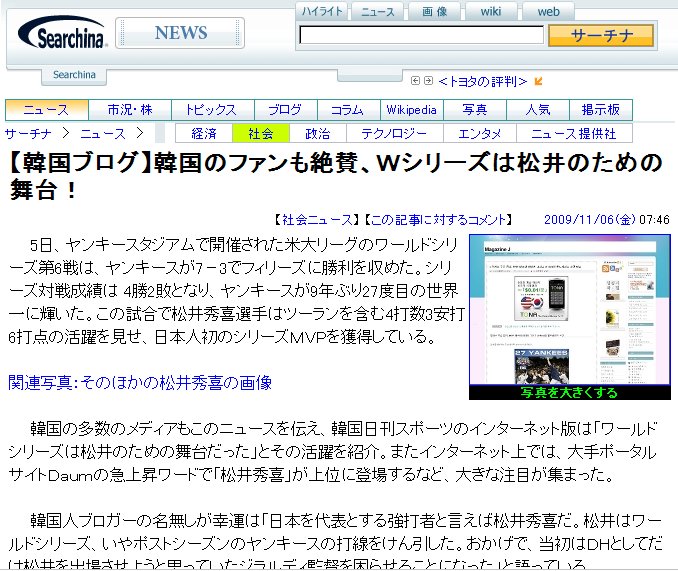The height and width of the screenshot is (571, 678).
Task: Click the サーチナ breadcrumb link
Action: click(28, 134)
